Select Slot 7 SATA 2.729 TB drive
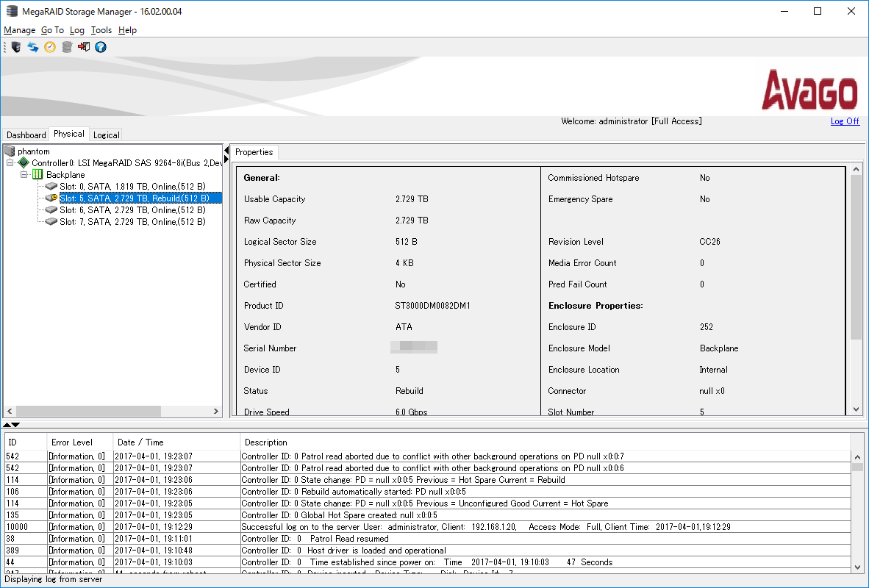 [132, 222]
